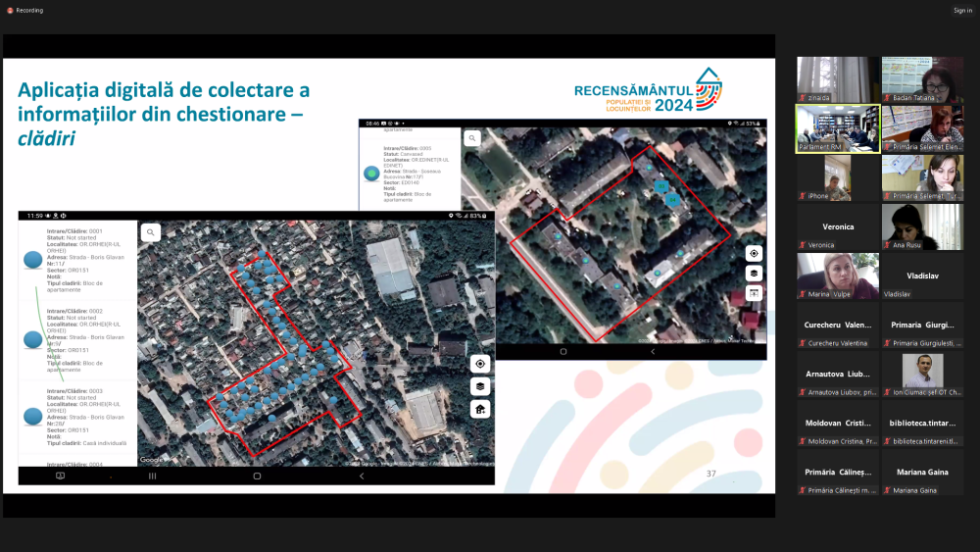
Task: Select the Moldovan Cristina participant tile
Action: tap(838, 424)
